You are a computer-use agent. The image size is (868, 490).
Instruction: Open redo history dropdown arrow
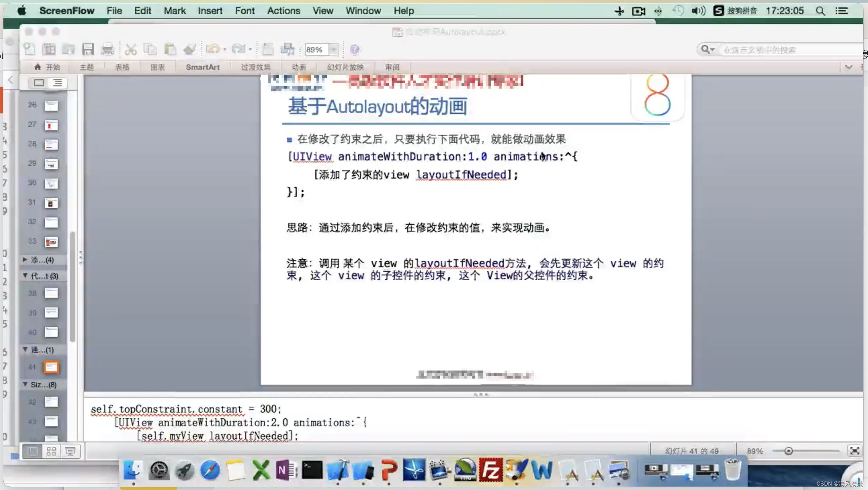(250, 50)
